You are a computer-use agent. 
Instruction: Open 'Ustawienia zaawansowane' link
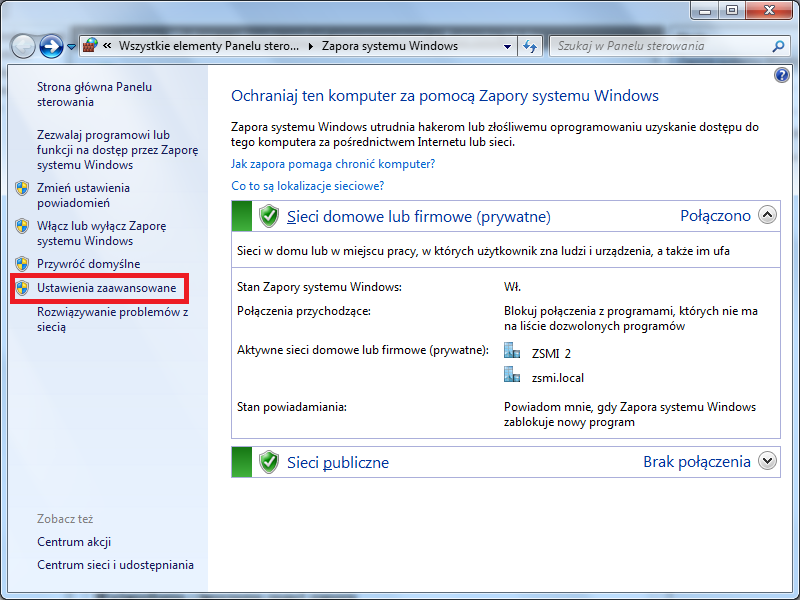tap(107, 288)
